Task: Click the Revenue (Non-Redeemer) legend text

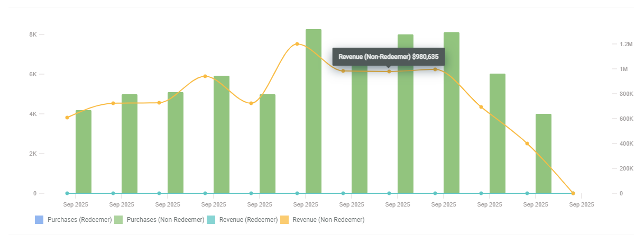Action: coord(328,219)
